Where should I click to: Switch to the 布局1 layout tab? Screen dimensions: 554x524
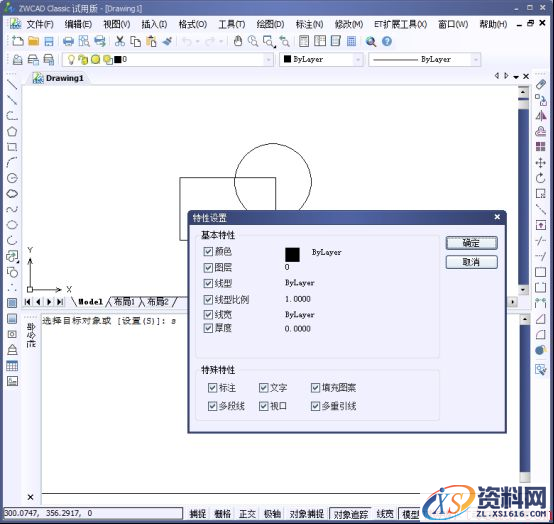(x=124, y=302)
